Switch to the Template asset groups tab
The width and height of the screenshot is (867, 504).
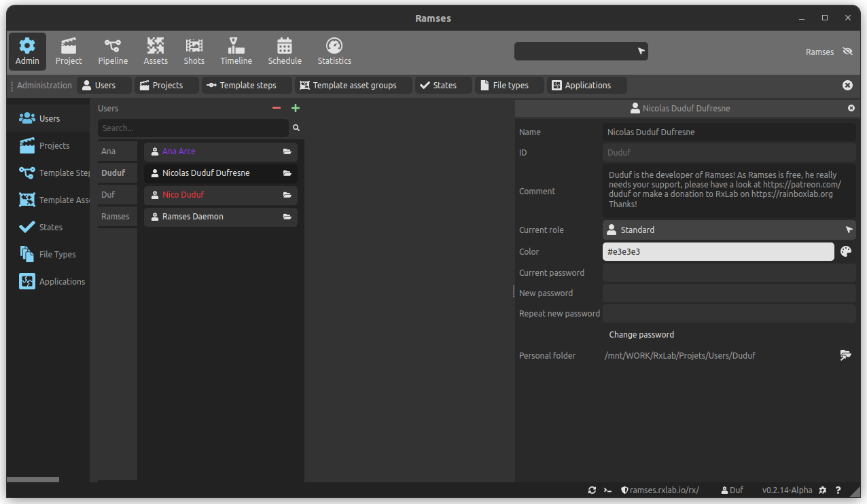click(353, 85)
